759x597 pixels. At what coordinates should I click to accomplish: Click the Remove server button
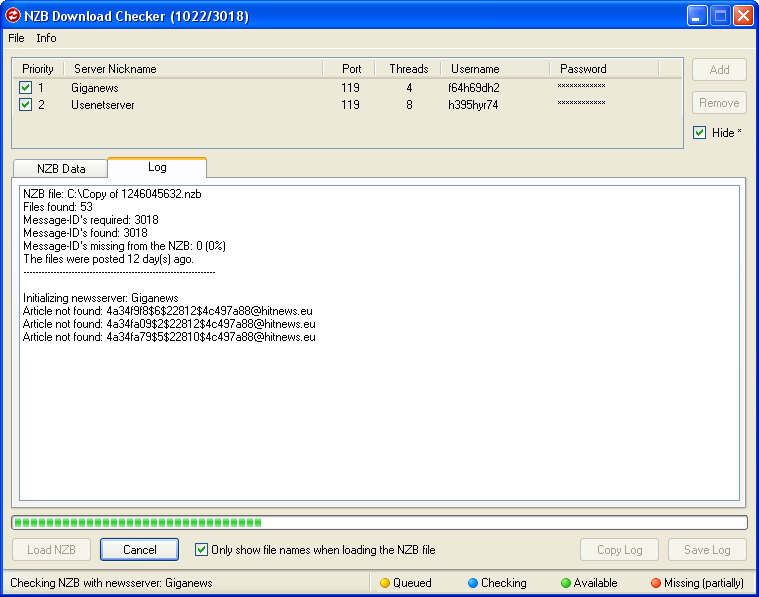click(x=719, y=103)
